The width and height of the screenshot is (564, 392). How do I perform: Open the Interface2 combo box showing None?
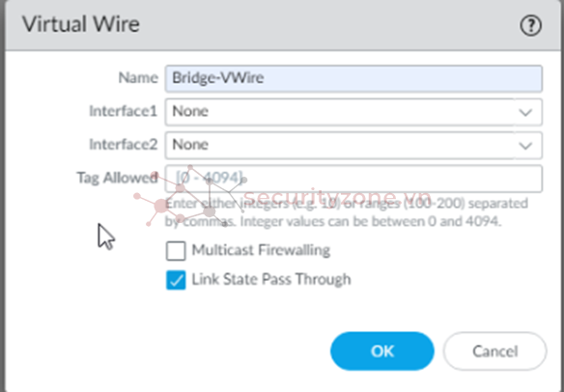(353, 145)
